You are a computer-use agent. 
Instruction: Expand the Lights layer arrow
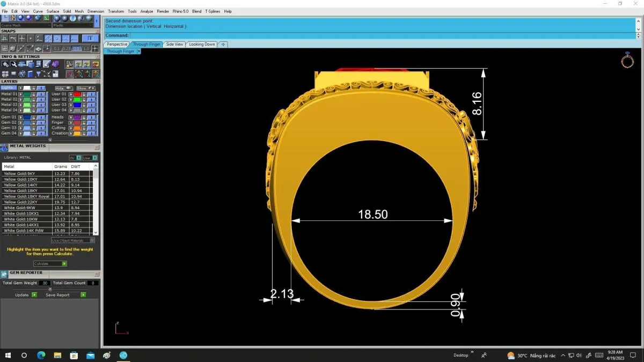20,88
